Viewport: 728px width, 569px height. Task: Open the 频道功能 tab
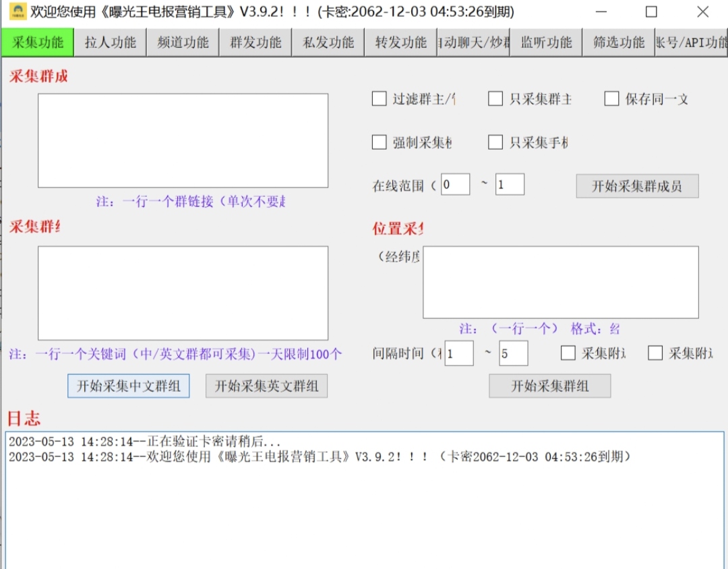pos(182,41)
